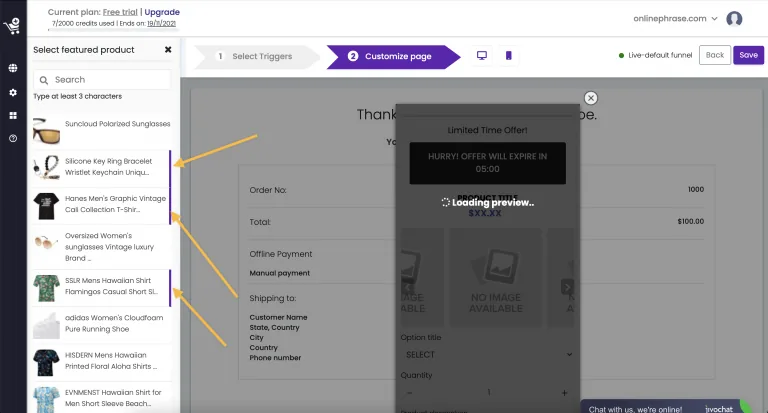
Task: Open the Option title SELECT dropdown
Action: 488,354
